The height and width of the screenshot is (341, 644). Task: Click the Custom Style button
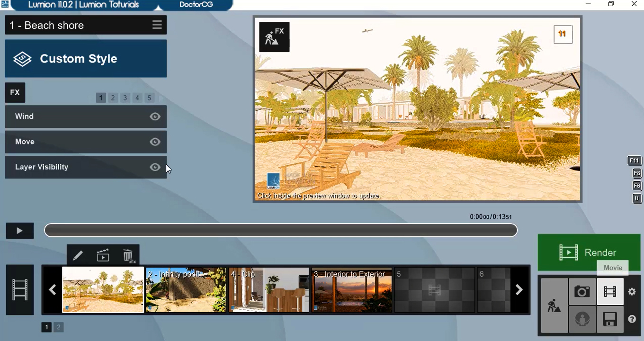[86, 59]
